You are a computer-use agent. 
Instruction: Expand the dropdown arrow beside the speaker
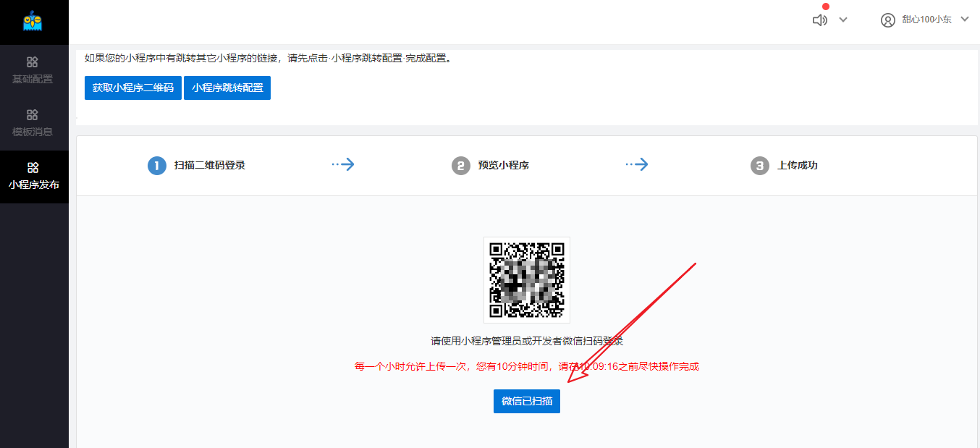pyautogui.click(x=843, y=20)
